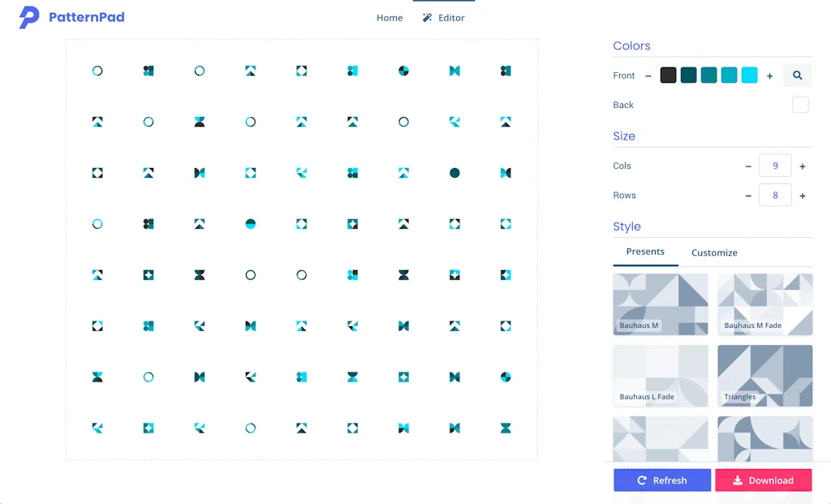Viewport: 831px width, 504px height.
Task: Select the bright cyan front color swatch
Action: pos(750,75)
